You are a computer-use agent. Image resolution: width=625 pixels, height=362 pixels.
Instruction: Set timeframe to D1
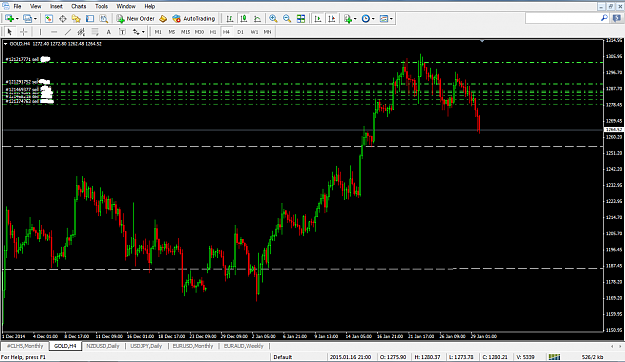point(240,32)
